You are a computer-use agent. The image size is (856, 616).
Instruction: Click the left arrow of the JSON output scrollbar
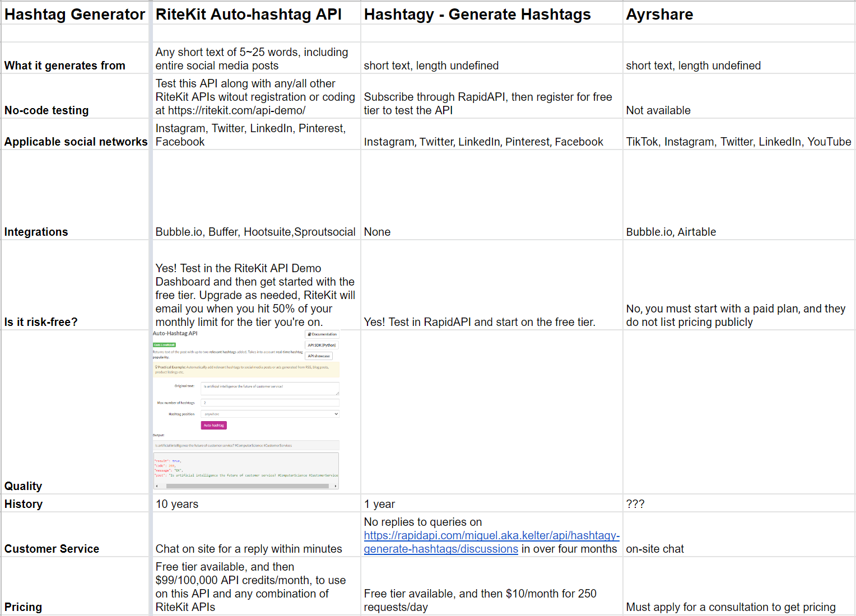pos(157,486)
